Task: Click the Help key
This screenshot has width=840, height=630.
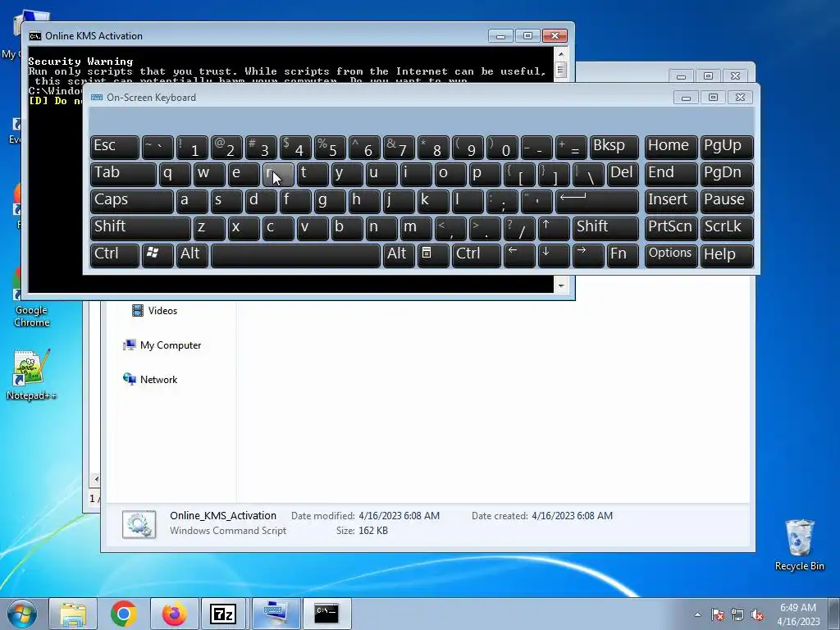Action: (727, 255)
